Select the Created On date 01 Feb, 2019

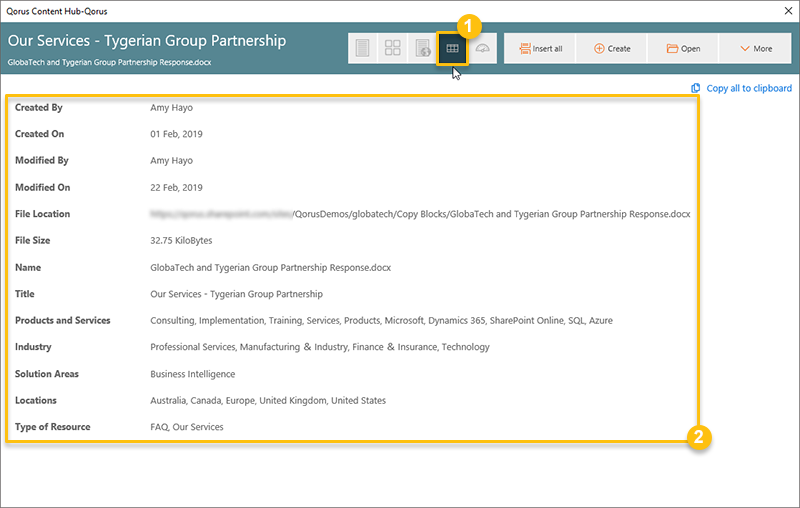[176, 134]
